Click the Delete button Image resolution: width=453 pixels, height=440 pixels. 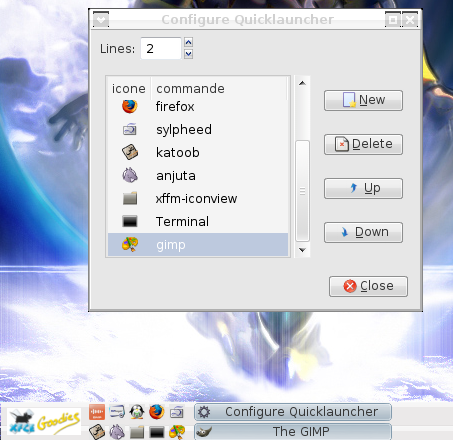coord(363,144)
